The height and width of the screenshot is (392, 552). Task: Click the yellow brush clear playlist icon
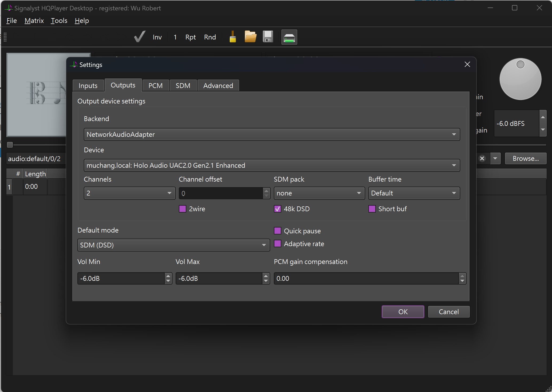[x=233, y=37]
